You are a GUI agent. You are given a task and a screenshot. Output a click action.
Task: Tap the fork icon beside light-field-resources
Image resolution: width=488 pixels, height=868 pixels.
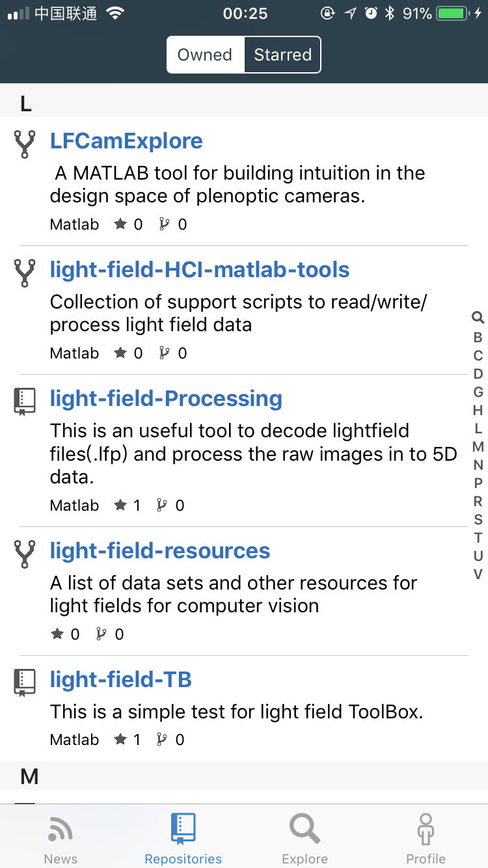tap(24, 554)
